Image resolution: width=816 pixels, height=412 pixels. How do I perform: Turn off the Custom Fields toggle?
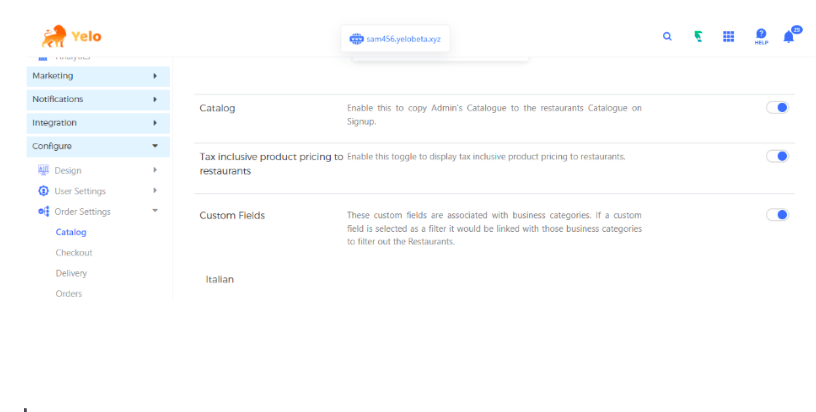tap(777, 215)
